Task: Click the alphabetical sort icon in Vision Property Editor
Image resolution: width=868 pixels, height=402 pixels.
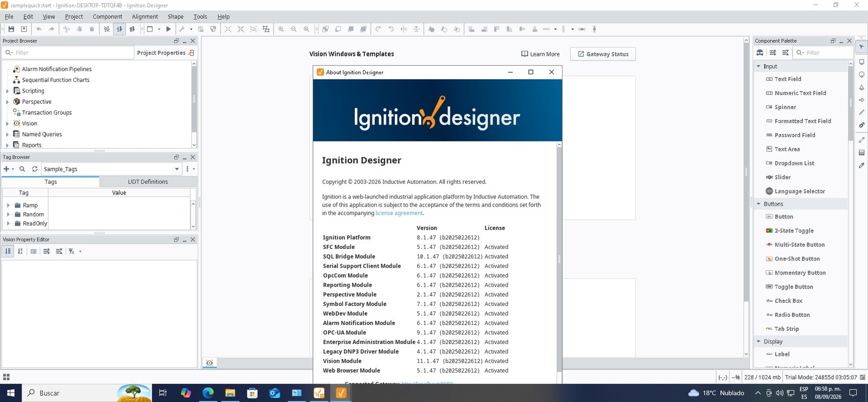Action: (20, 251)
